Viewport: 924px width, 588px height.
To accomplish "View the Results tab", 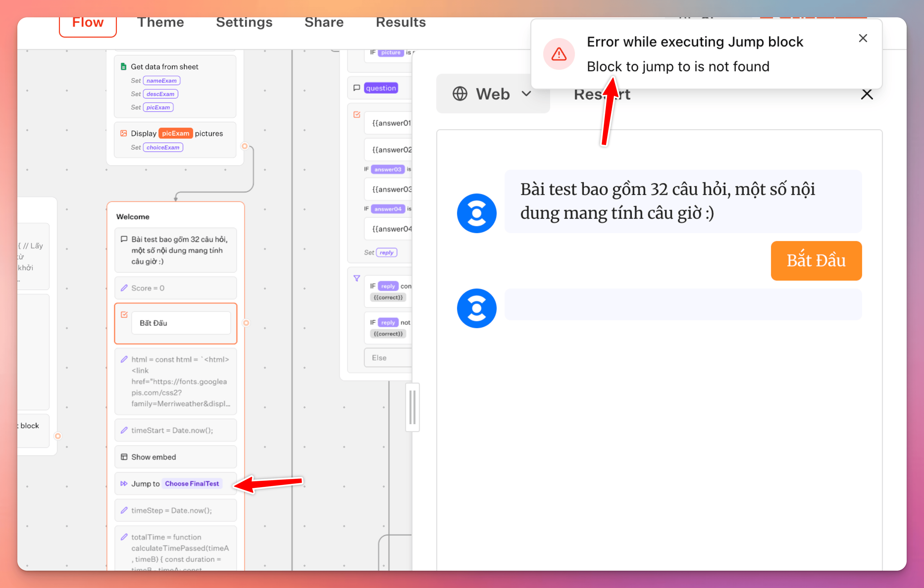I will pyautogui.click(x=401, y=23).
